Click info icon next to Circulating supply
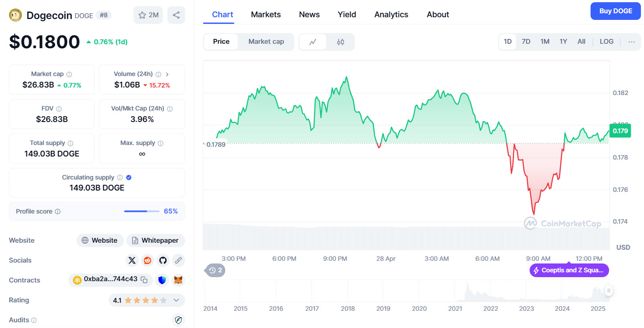The height and width of the screenshot is (328, 644). click(x=120, y=178)
